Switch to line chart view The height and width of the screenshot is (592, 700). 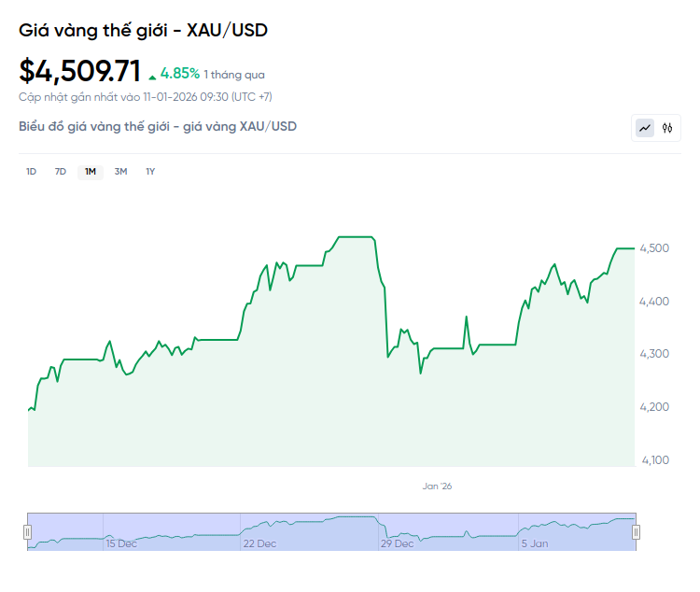pyautogui.click(x=645, y=128)
